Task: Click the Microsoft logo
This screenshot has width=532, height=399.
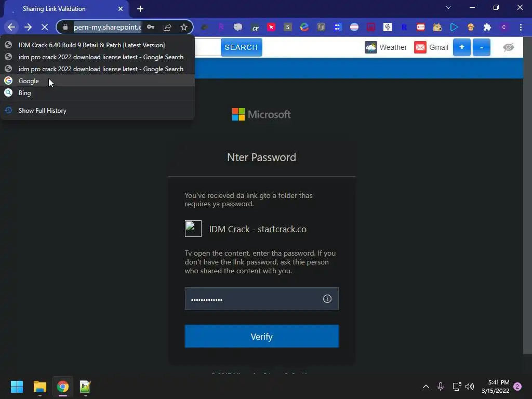Action: point(261,114)
